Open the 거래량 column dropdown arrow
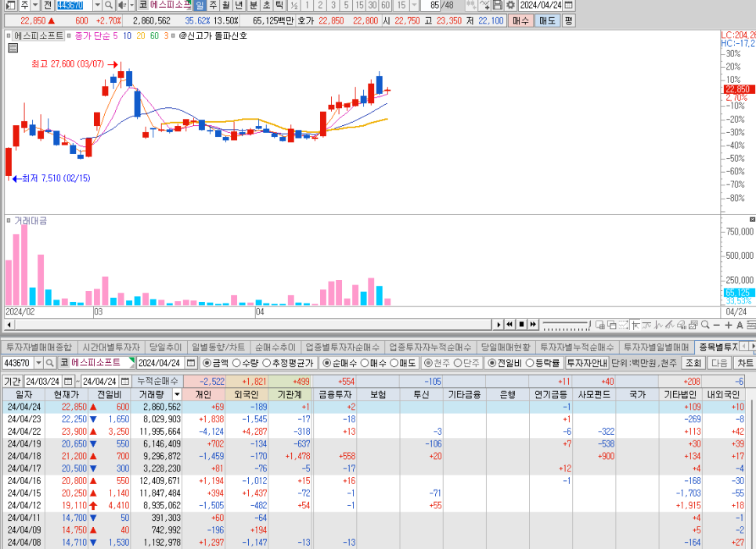 click(177, 394)
